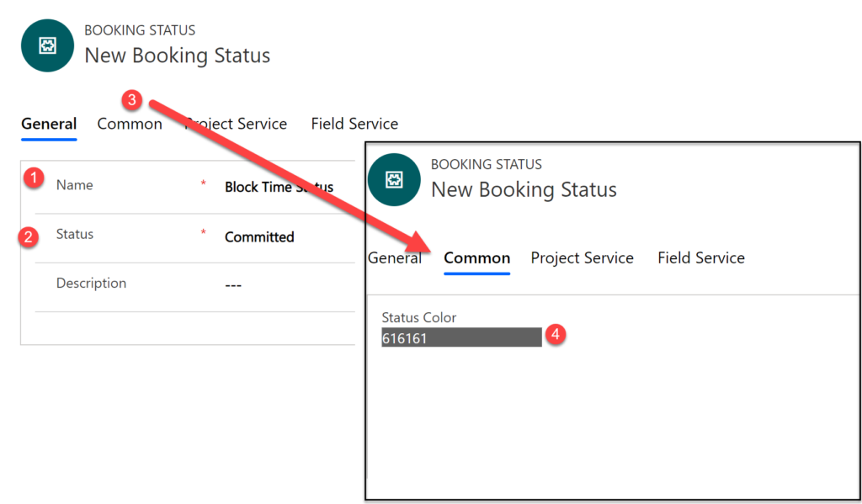Click the Booking Status entity icon in front window
The height and width of the screenshot is (504, 862).
click(x=395, y=179)
